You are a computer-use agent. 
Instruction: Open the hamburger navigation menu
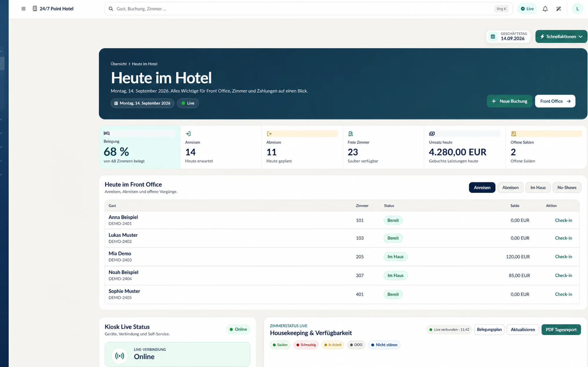point(23,9)
